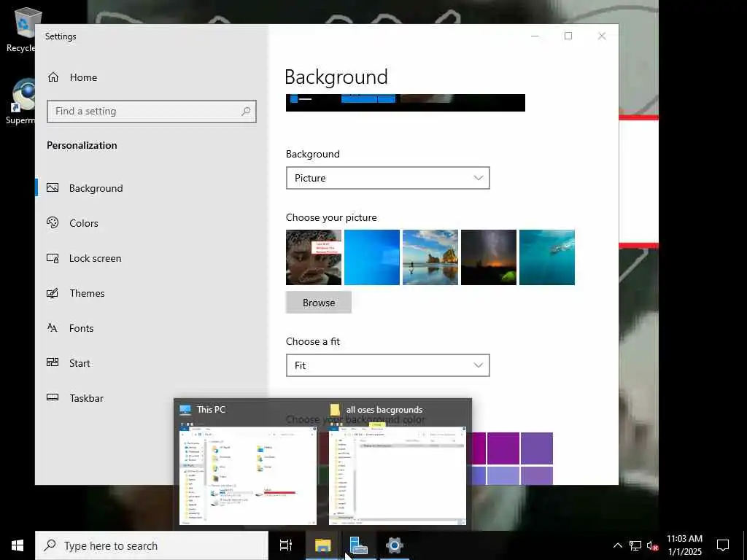Screen dimensions: 747x560
Task: Open the Supermium desktop shortcut
Action: (20, 101)
